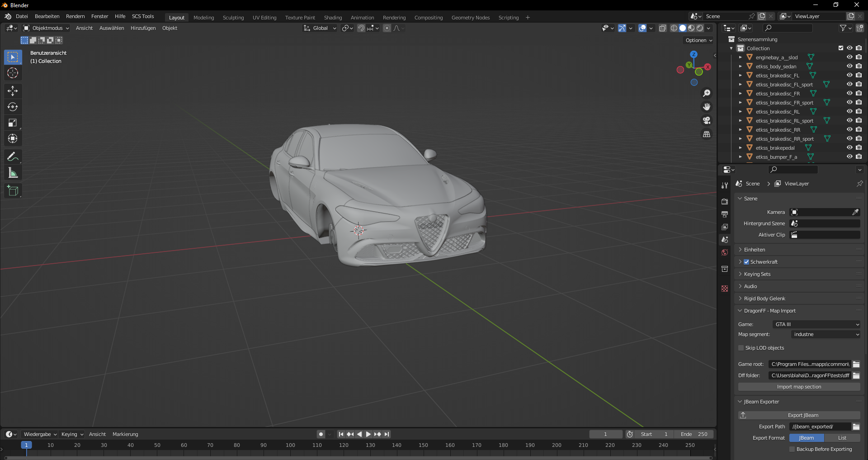Enable Backup Before Exporting
This screenshot has height=460, width=868.
[792, 449]
